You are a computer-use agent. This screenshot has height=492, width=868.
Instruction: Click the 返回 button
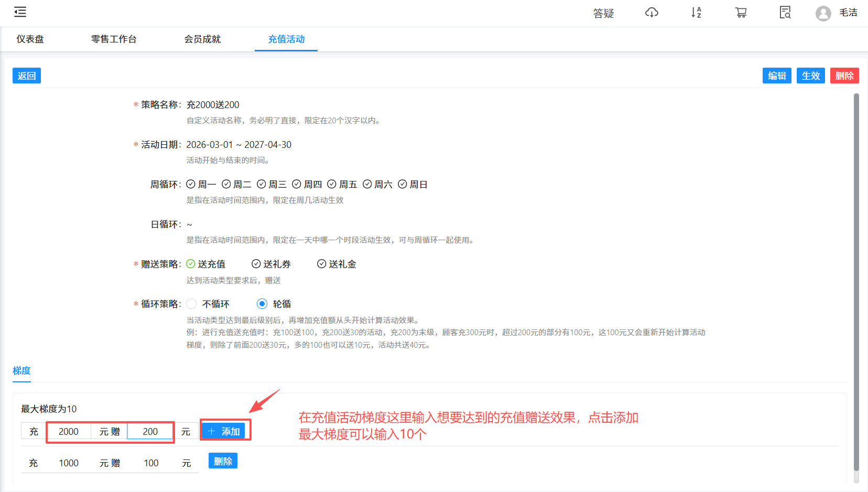pos(26,76)
